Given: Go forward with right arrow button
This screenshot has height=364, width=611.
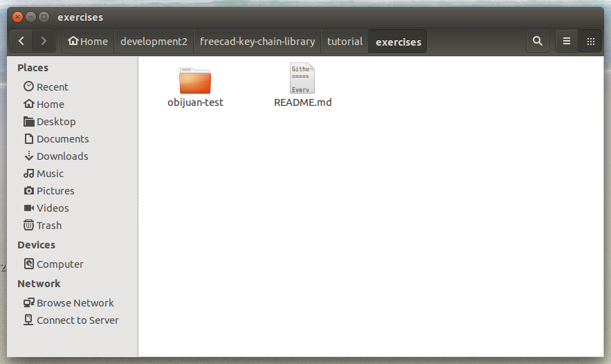Looking at the screenshot, I should click(44, 42).
